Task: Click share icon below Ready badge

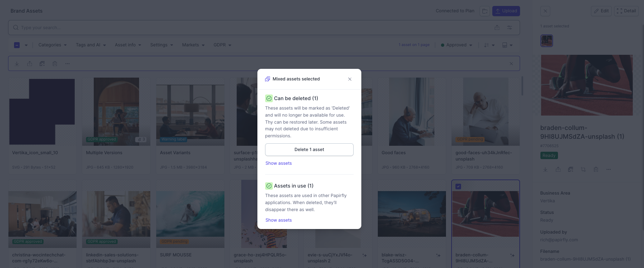Action: 558,169
